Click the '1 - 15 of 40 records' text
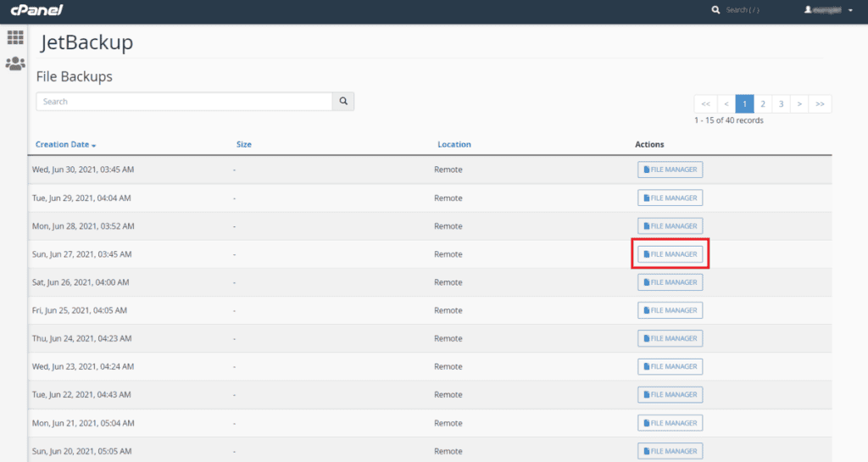Screen dimensions: 868x462 (x=728, y=120)
